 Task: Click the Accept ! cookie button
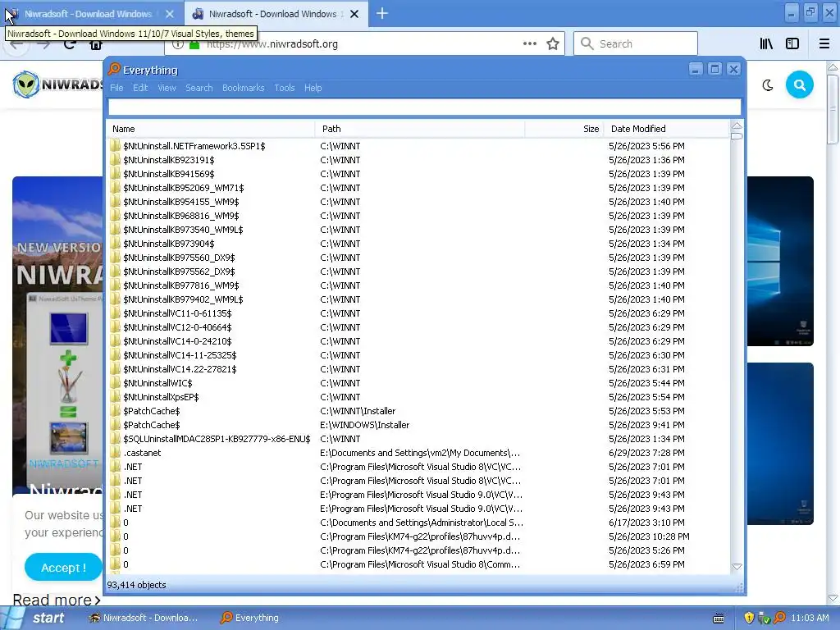[x=63, y=568]
